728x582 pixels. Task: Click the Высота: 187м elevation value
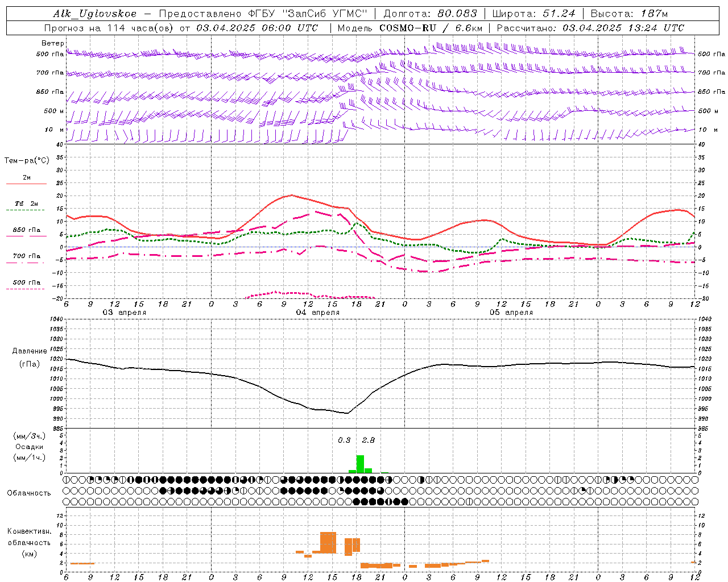click(x=629, y=14)
